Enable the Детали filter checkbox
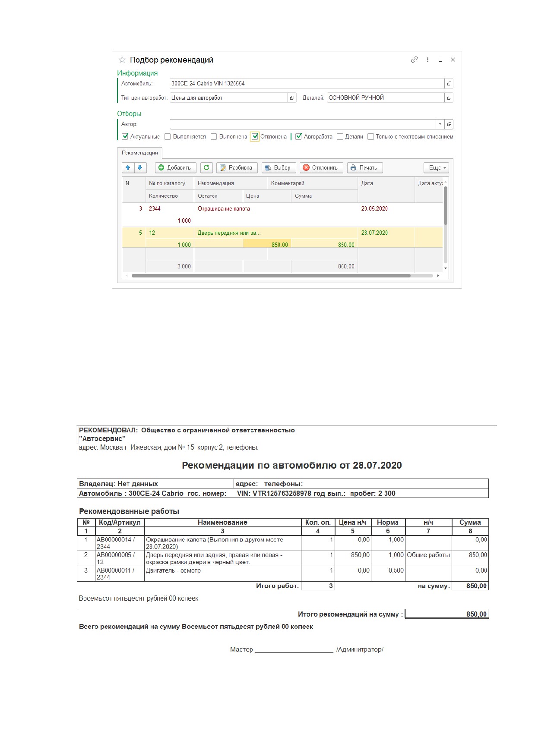The image size is (535, 756). (340, 136)
